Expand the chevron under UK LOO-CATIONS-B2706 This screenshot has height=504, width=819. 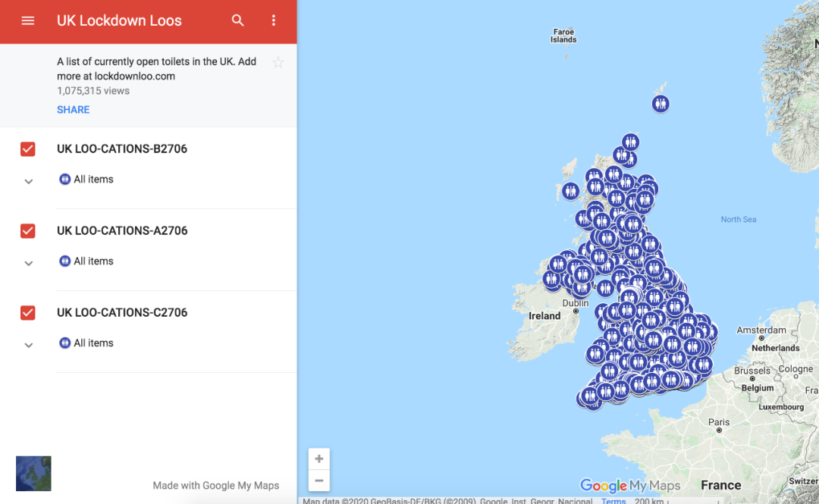point(29,181)
